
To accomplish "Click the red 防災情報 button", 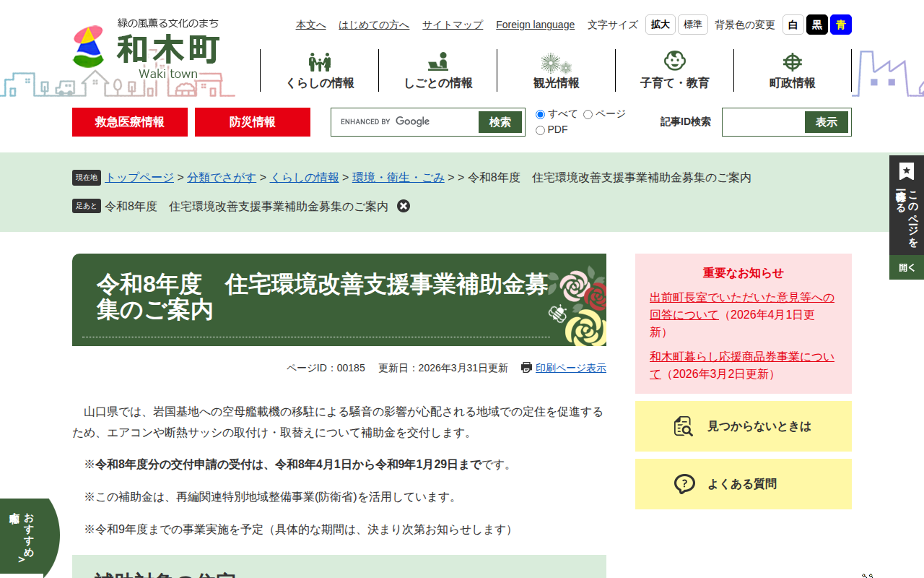I will [252, 122].
